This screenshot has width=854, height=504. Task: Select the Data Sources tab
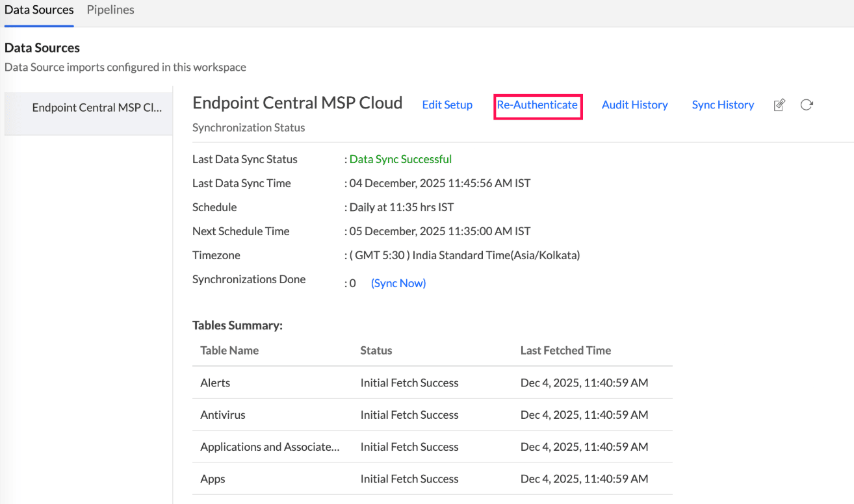click(39, 10)
